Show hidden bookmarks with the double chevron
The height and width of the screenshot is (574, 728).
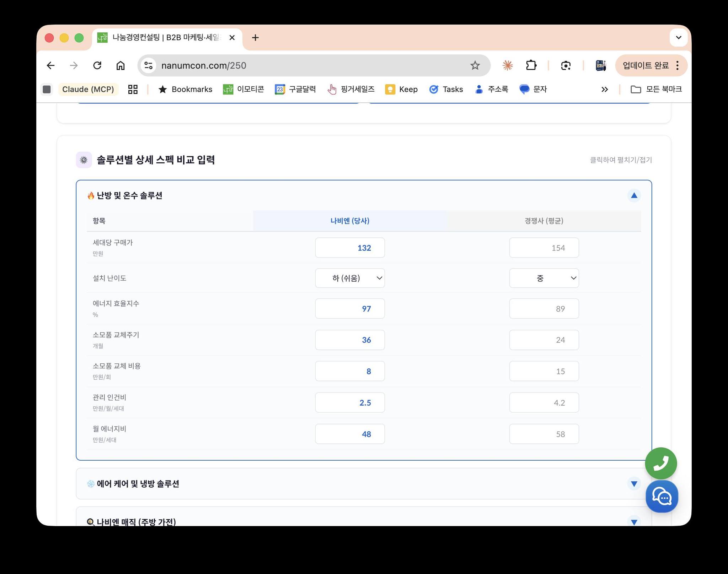click(x=604, y=89)
